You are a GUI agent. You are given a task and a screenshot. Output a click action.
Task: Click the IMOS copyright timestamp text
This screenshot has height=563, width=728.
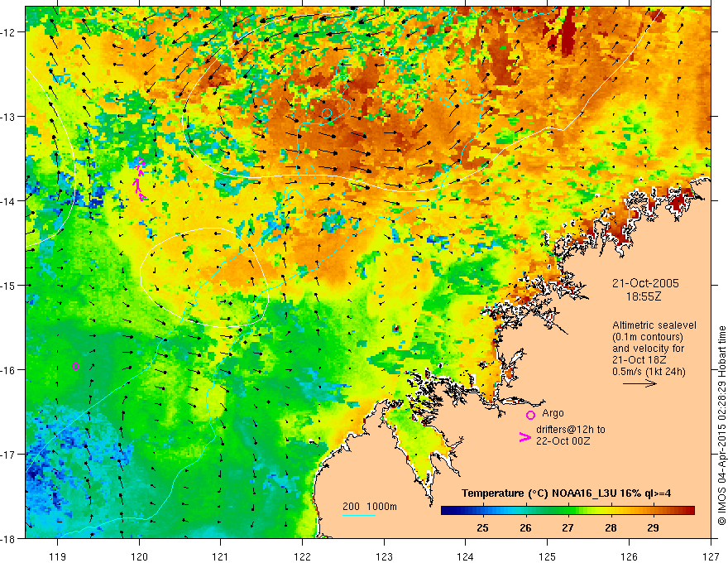tap(721, 425)
